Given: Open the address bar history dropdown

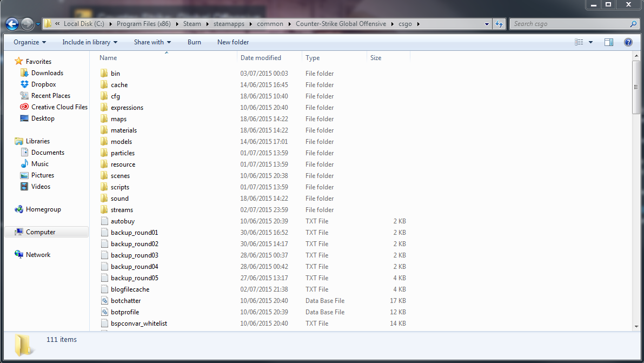Looking at the screenshot, I should point(487,24).
